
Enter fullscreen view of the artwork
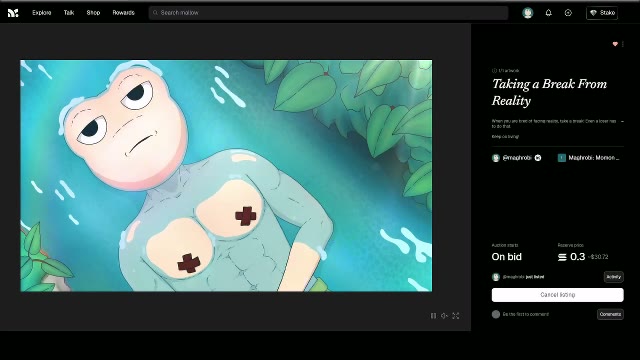tap(456, 316)
